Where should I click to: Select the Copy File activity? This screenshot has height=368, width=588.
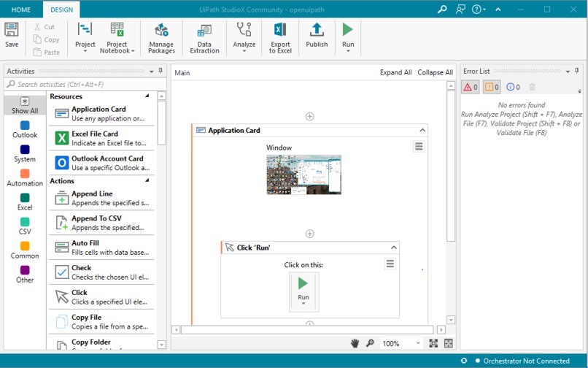coord(101,322)
